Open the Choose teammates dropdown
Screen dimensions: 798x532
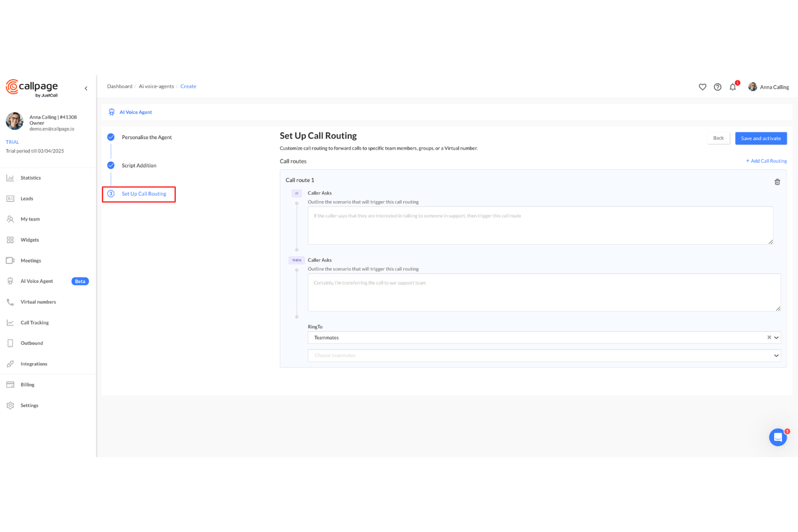pos(544,355)
